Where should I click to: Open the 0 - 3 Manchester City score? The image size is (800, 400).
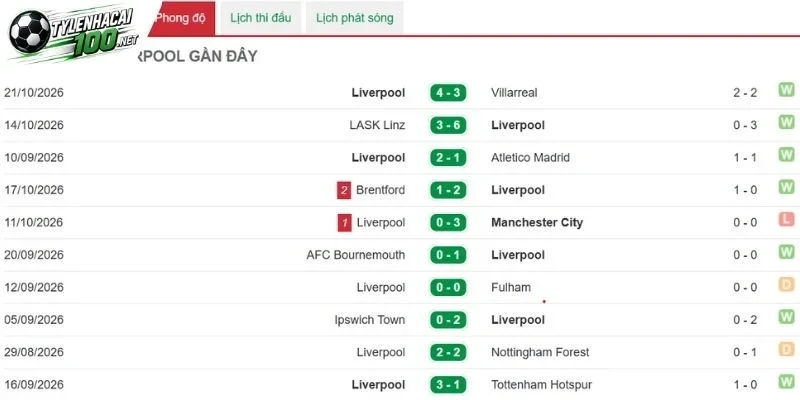(x=448, y=223)
